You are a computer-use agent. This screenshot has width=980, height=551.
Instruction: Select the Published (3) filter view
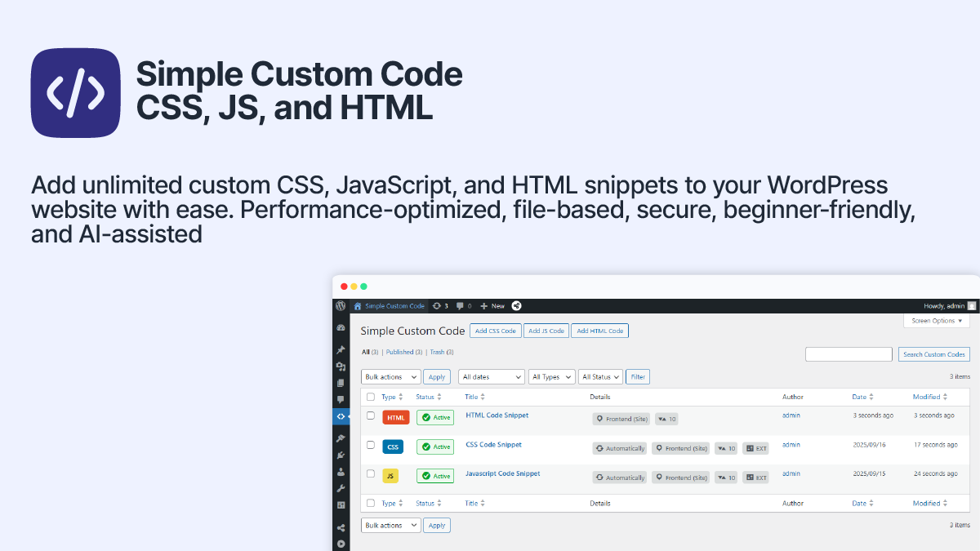pyautogui.click(x=404, y=353)
